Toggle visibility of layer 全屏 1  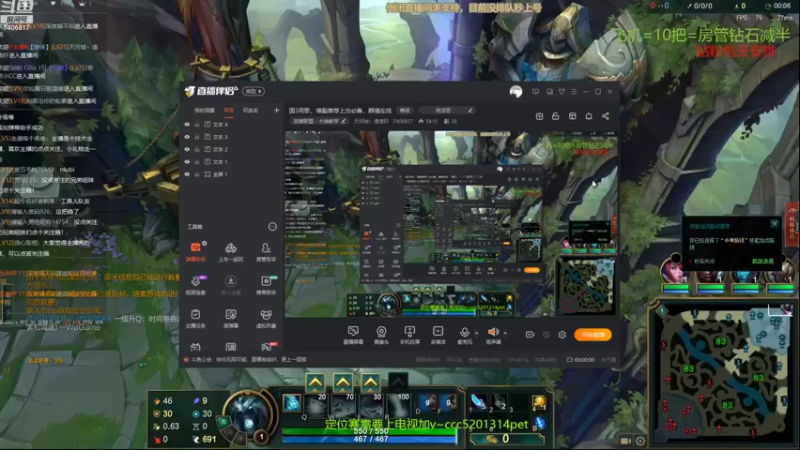(x=187, y=174)
